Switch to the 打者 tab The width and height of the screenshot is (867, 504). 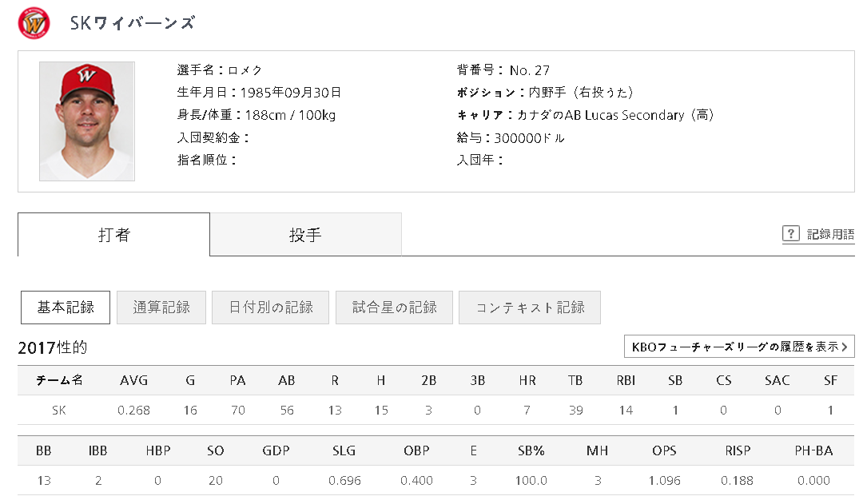pos(114,235)
